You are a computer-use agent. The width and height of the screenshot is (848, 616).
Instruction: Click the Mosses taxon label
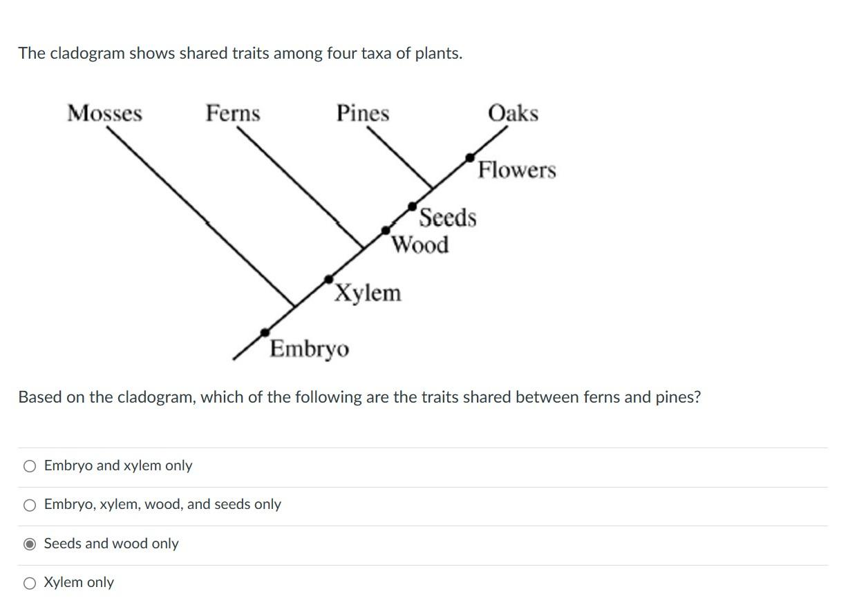105,113
